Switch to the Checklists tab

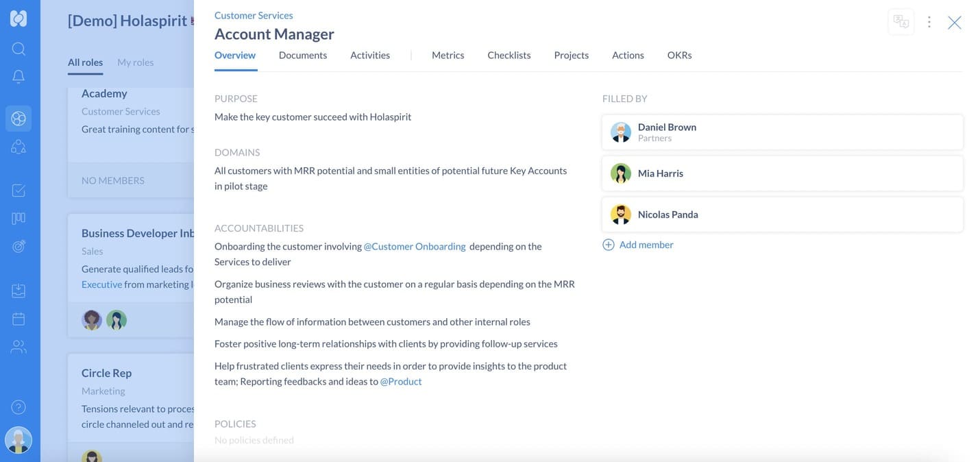pos(509,55)
